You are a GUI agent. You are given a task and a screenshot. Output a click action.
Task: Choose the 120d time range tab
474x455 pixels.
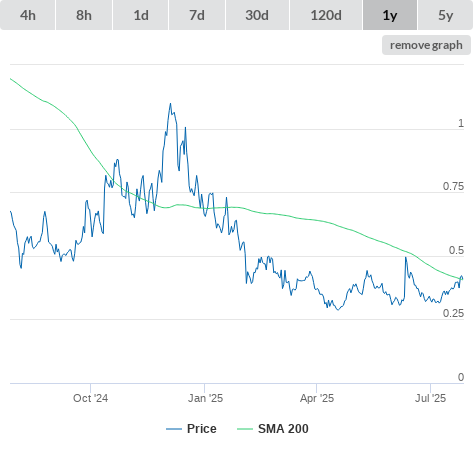(326, 15)
